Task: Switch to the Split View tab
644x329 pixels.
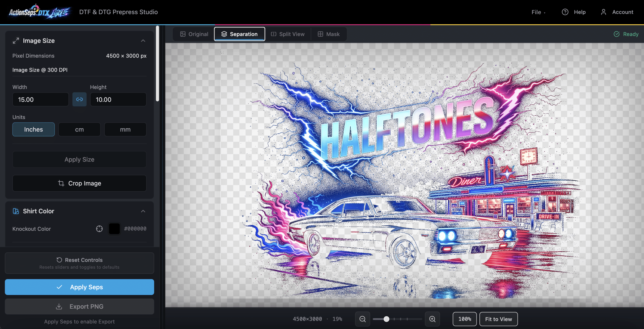Action: tap(288, 34)
